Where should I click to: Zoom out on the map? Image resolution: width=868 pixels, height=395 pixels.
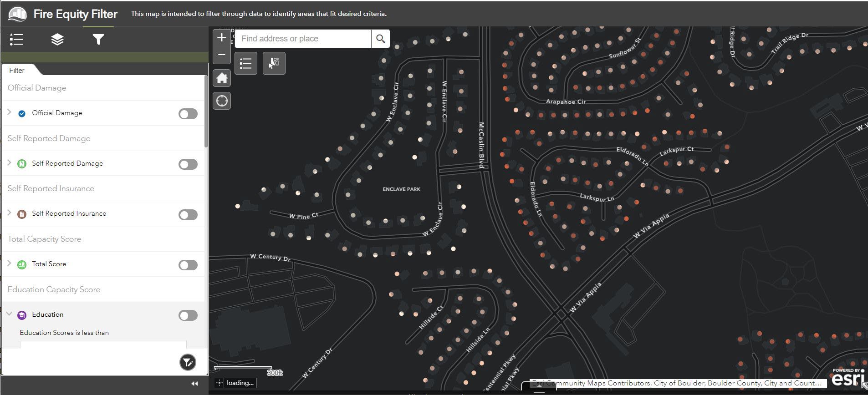[x=222, y=55]
